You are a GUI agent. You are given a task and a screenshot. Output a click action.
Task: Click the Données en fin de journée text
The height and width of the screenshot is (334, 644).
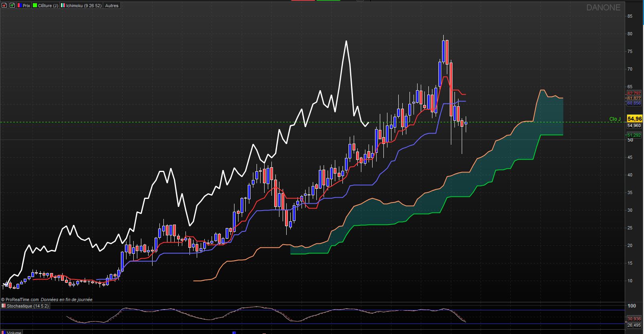[x=67, y=300]
